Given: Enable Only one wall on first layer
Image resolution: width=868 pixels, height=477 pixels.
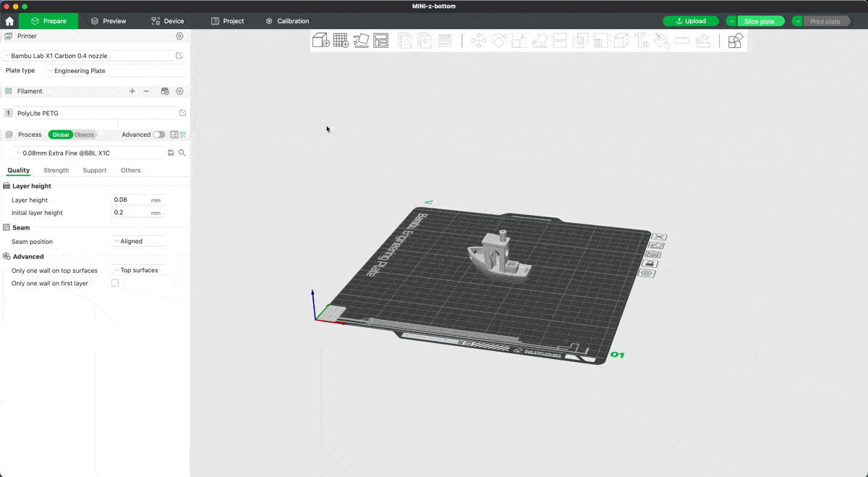Looking at the screenshot, I should pos(115,284).
